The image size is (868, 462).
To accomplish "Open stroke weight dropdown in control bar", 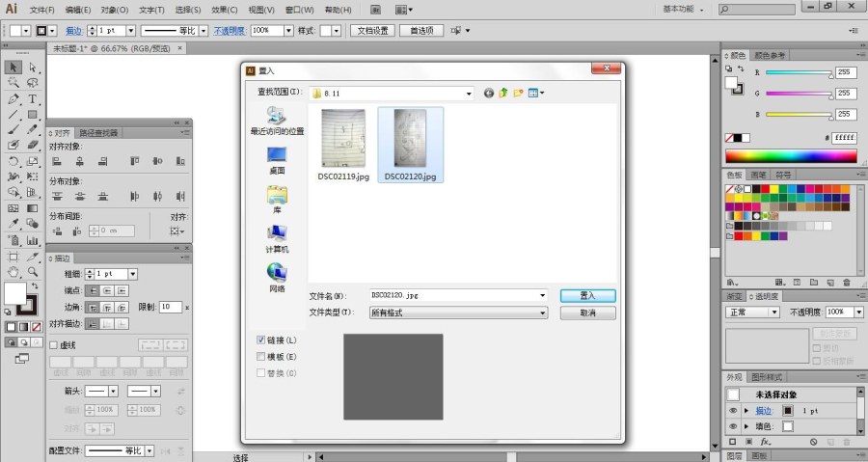I will click(x=131, y=31).
